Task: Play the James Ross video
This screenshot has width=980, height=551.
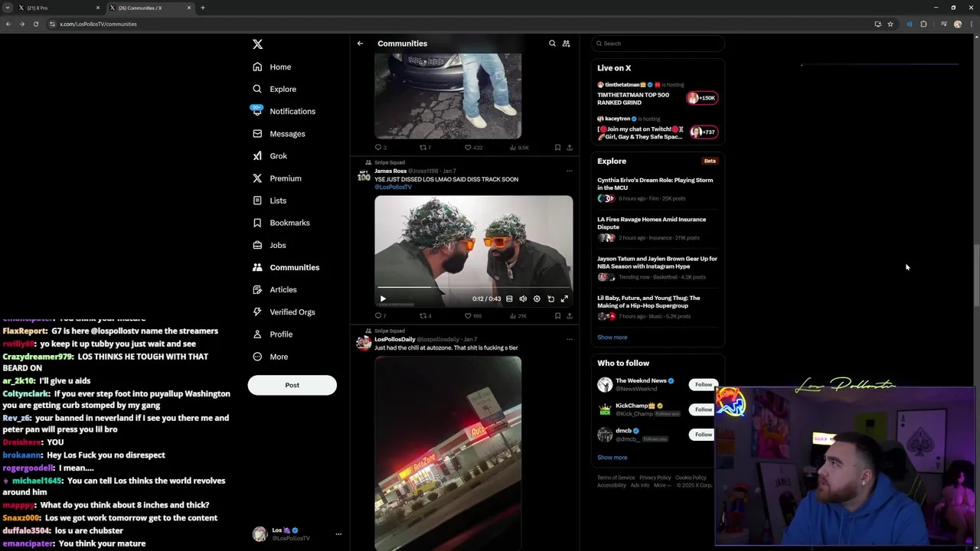Action: (x=383, y=299)
